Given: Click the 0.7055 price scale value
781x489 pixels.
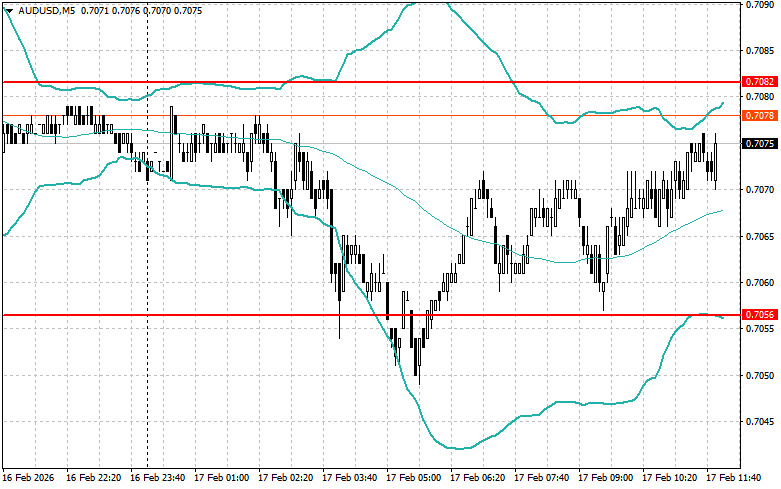Looking at the screenshot, I should [760, 329].
